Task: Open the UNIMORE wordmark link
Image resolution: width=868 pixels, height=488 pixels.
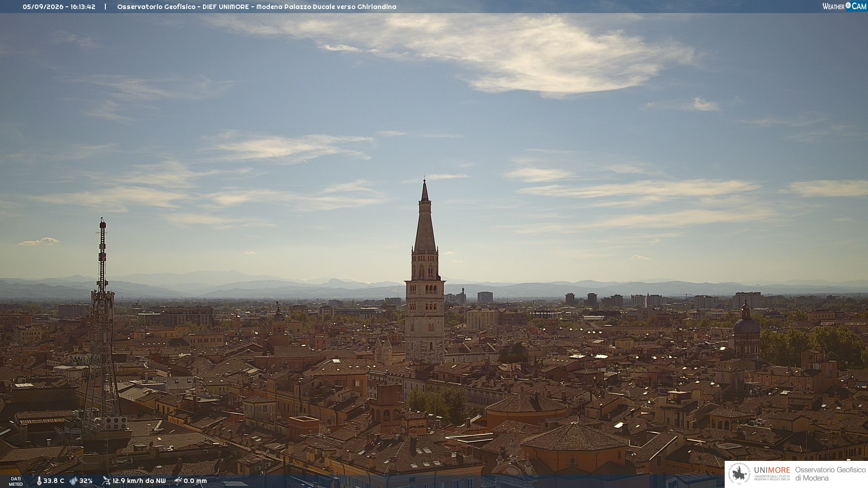Action: [x=772, y=470]
